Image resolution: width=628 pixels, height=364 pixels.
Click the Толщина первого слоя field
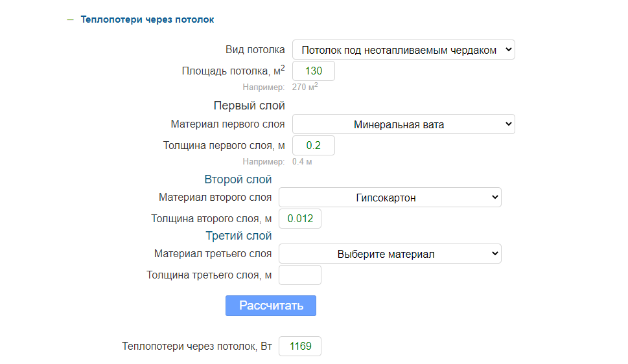[313, 145]
